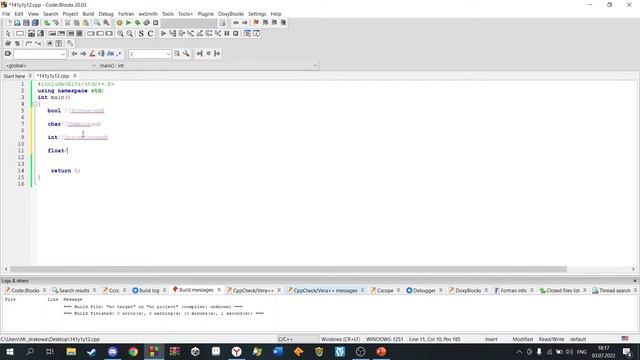The image size is (640, 360).
Task: Open the Search results tab
Action: [74, 291]
